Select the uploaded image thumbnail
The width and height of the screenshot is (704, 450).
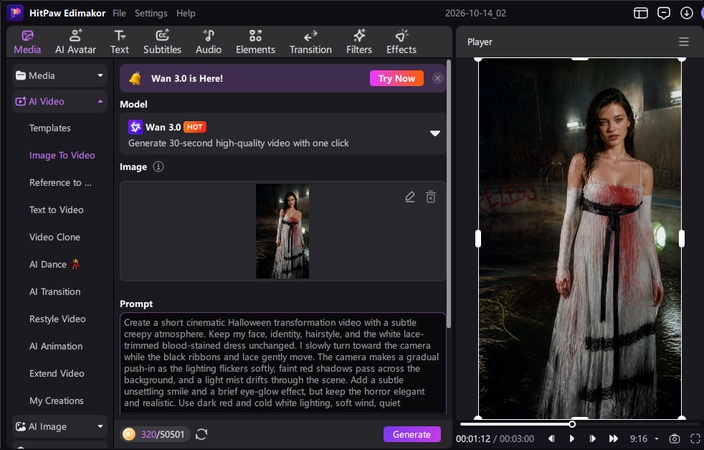(x=282, y=231)
